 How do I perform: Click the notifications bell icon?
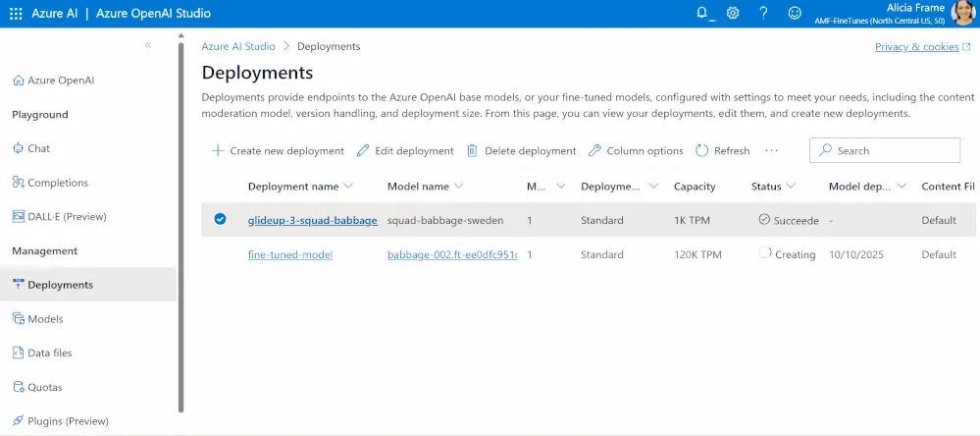pyautogui.click(x=701, y=14)
